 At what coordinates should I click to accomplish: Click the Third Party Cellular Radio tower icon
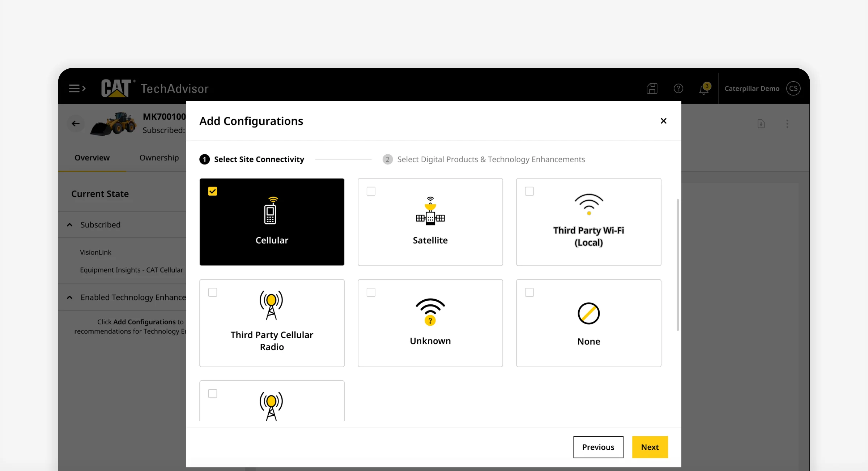coord(271,305)
